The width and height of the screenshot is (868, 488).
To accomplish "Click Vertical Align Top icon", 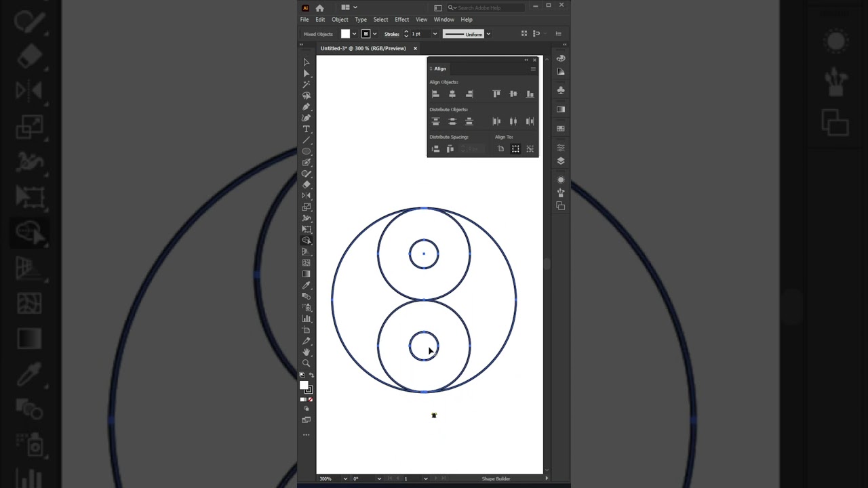I will point(496,94).
